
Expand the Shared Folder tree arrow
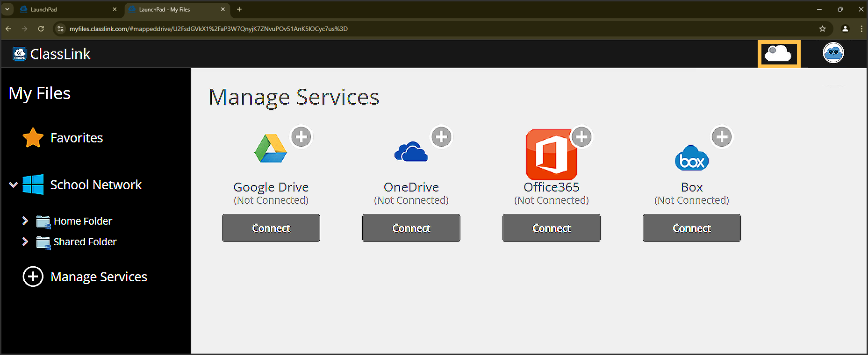[x=25, y=241]
